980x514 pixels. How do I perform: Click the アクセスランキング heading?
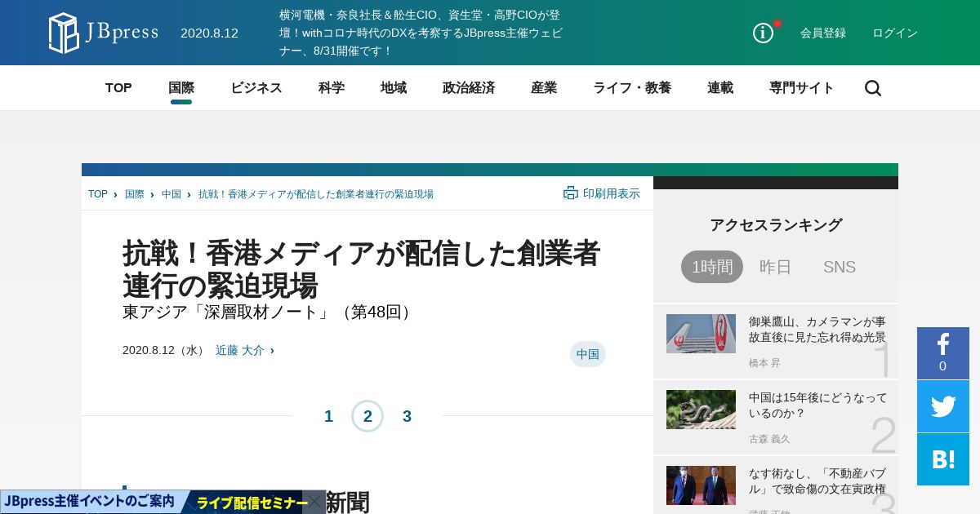[776, 225]
